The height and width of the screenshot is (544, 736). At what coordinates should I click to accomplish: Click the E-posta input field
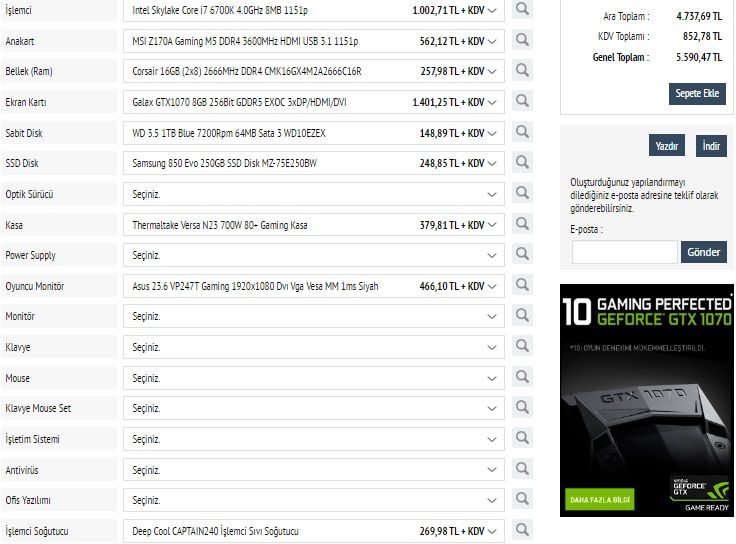pos(624,252)
